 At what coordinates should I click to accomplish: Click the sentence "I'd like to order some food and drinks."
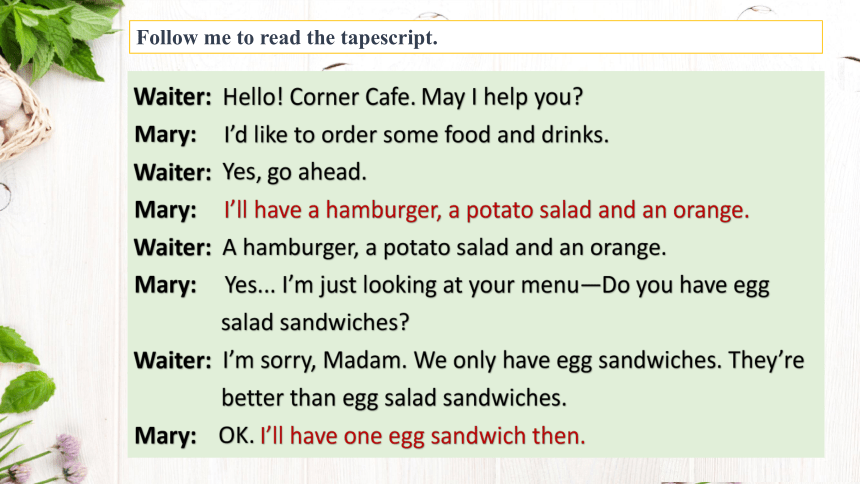point(416,135)
